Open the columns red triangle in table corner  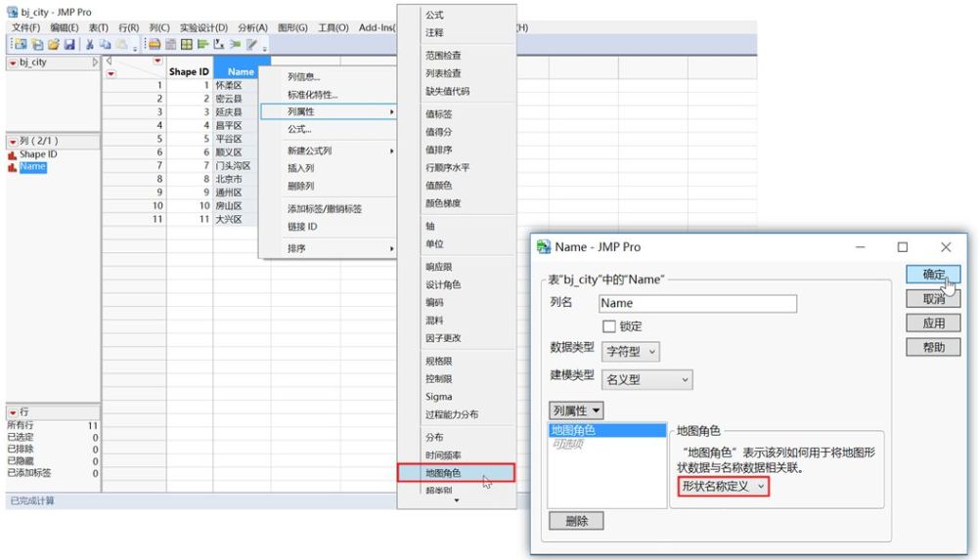tap(157, 62)
